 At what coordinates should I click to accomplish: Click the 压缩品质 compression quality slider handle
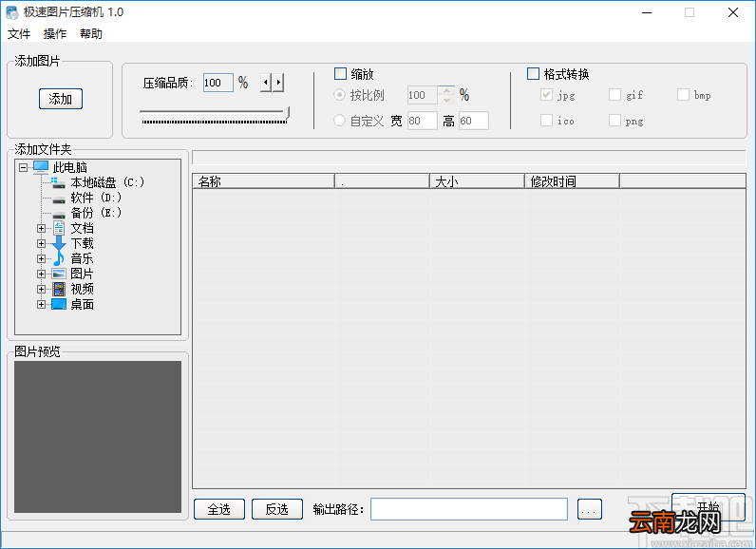click(288, 113)
